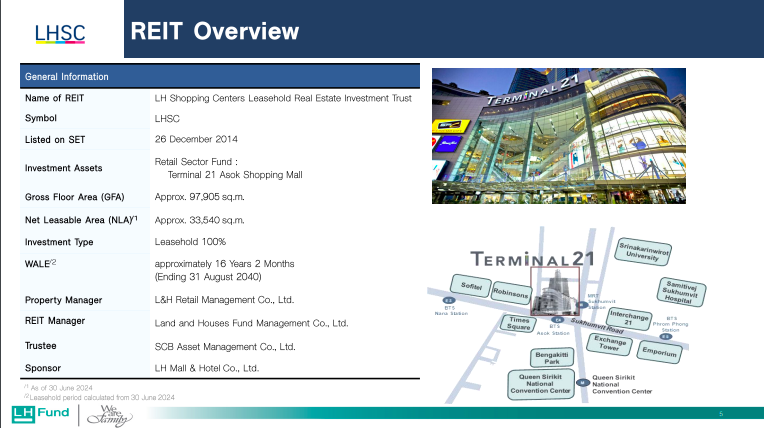Click the Leasehold 100% value

190,242
